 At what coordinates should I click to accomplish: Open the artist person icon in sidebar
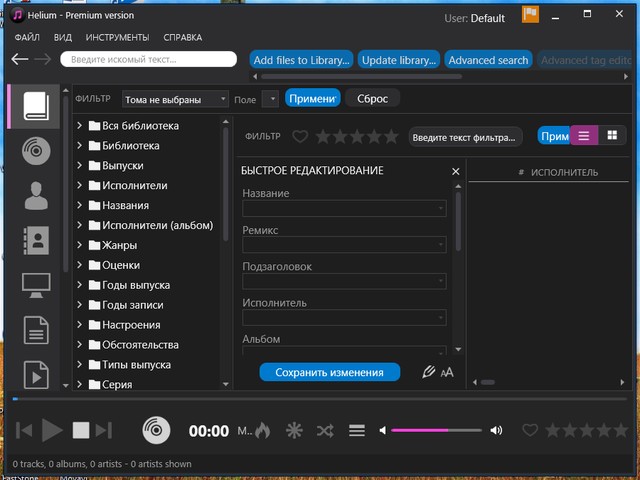[36, 195]
